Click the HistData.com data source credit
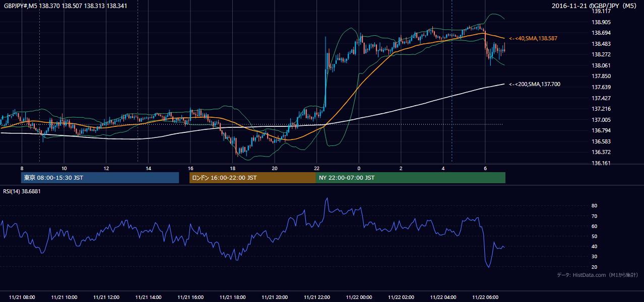644x302 pixels. tap(598, 275)
